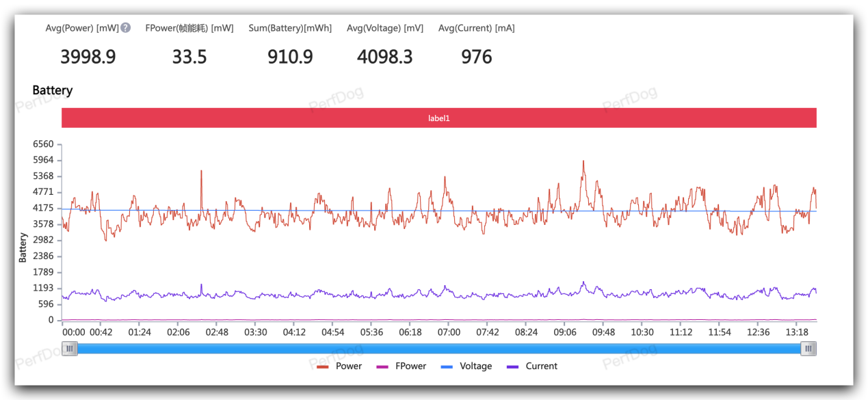Click the 08:24 time axis label
Screen dimensions: 868x400
point(526,332)
